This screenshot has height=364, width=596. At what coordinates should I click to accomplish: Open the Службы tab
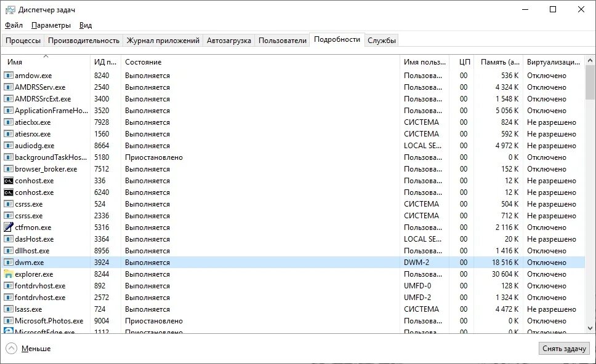(x=382, y=40)
